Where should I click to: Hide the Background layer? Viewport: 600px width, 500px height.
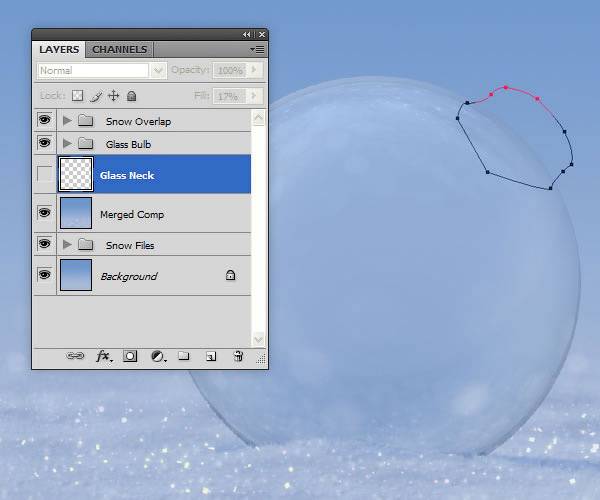point(44,274)
